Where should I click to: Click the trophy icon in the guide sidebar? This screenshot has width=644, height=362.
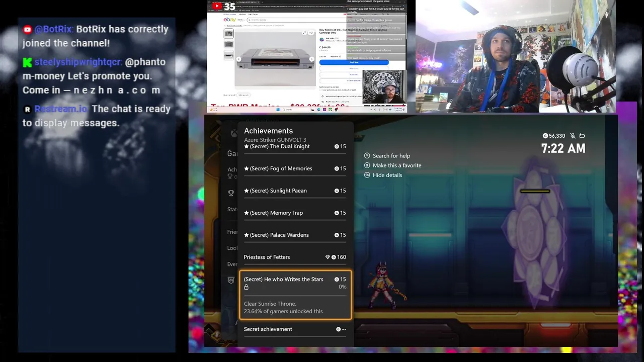[x=231, y=193]
